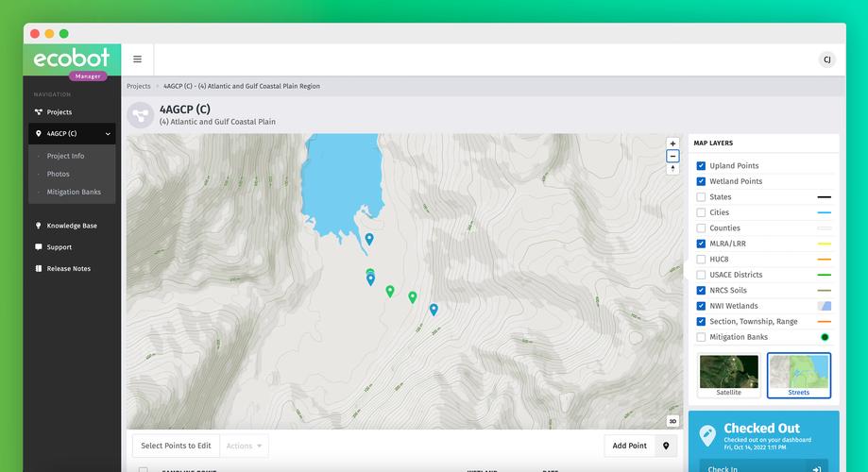Open Knowledge Base from sidebar
The height and width of the screenshot is (472, 868).
[72, 226]
